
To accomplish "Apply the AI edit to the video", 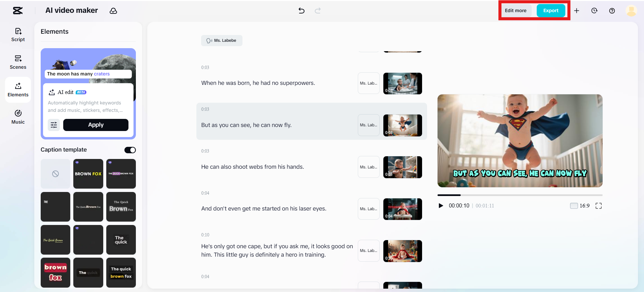I will tap(96, 125).
